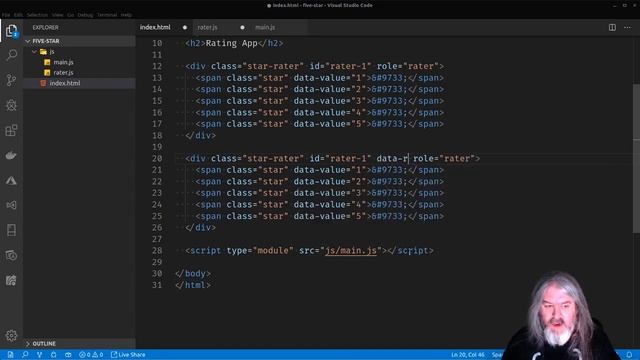Click the EXPLORER panel title

click(45, 27)
